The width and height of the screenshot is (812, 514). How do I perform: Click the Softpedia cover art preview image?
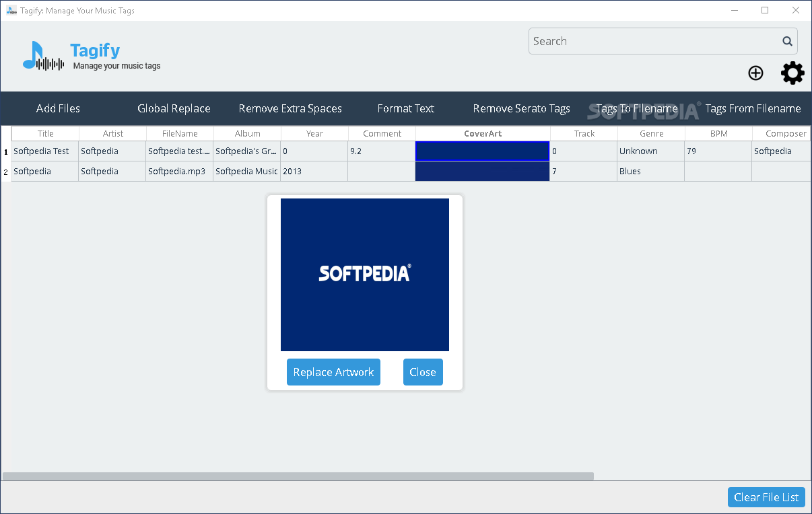point(365,274)
